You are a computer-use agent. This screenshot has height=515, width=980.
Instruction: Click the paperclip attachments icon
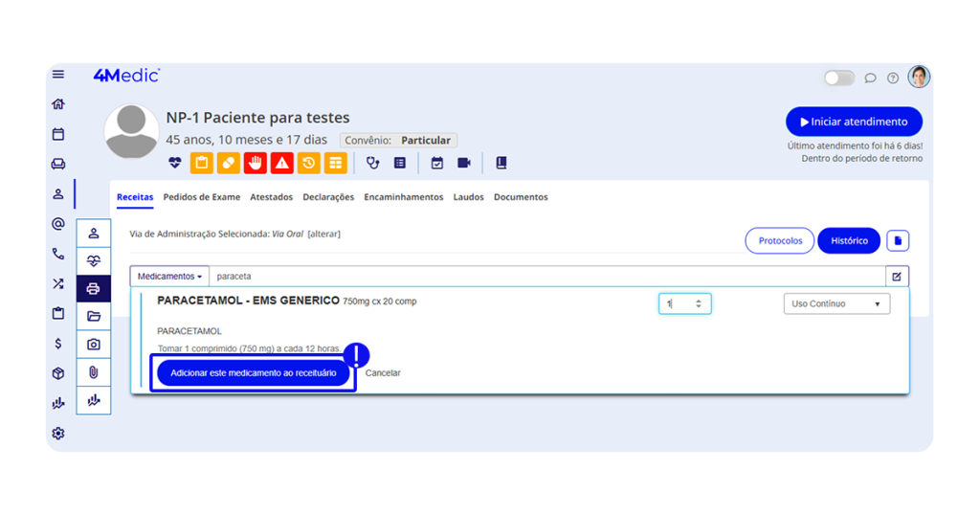pos(93,372)
